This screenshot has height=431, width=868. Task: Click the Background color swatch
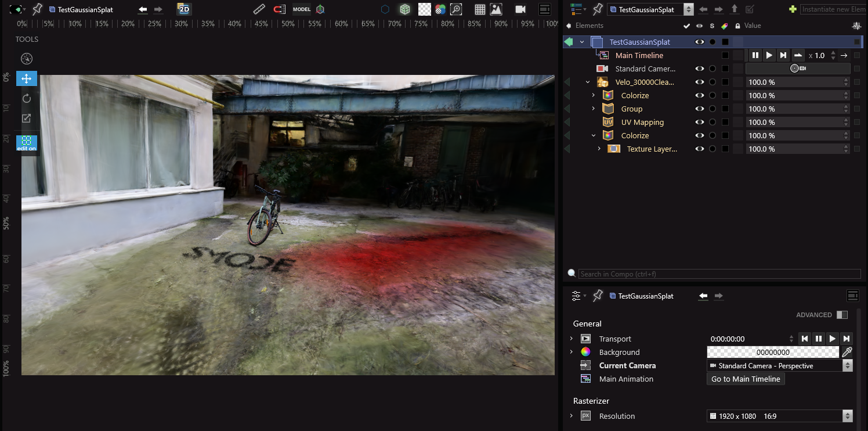pyautogui.click(x=772, y=352)
